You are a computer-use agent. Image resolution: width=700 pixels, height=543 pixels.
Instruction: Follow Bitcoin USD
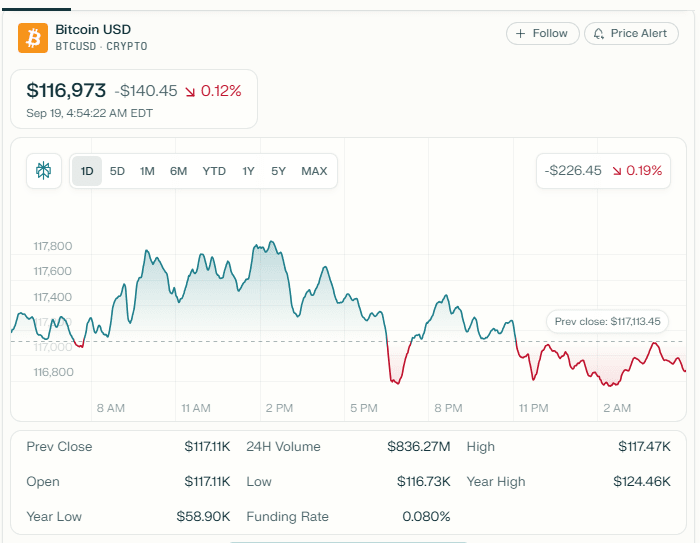[541, 34]
